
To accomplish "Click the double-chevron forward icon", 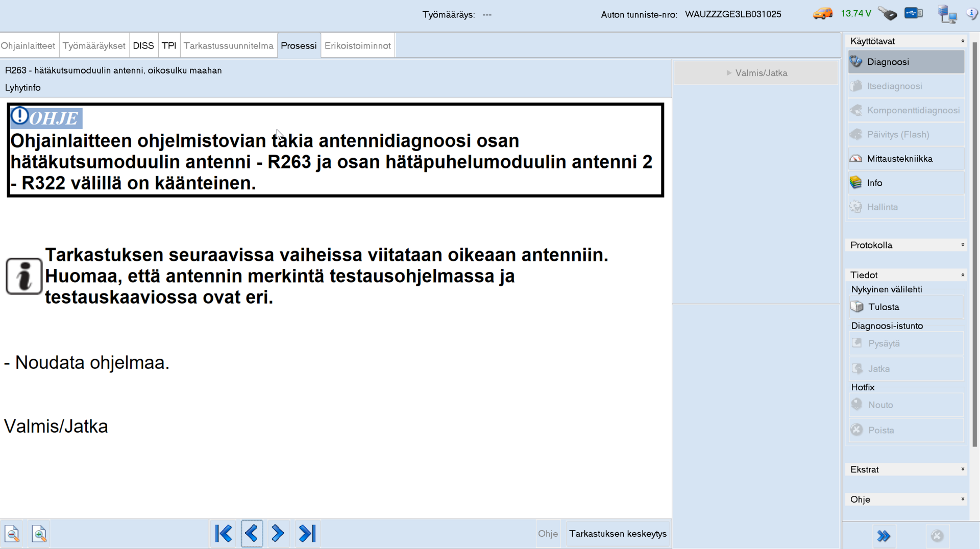I will coord(884,536).
